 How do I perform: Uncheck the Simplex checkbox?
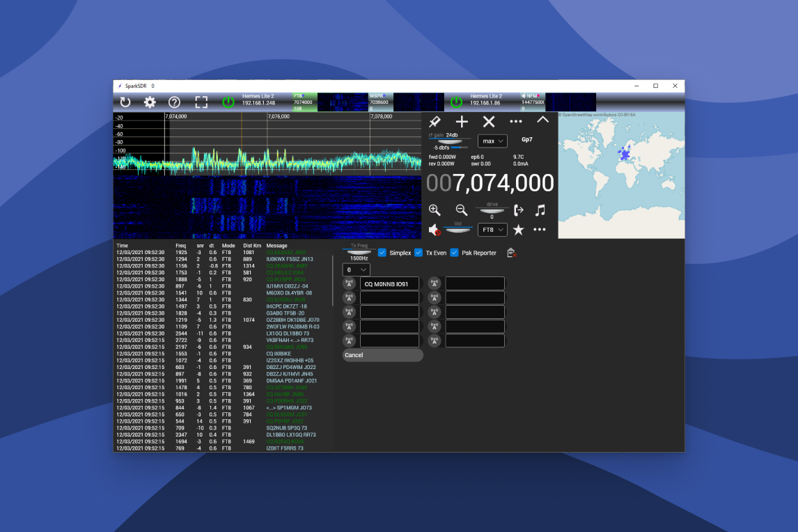pos(382,253)
